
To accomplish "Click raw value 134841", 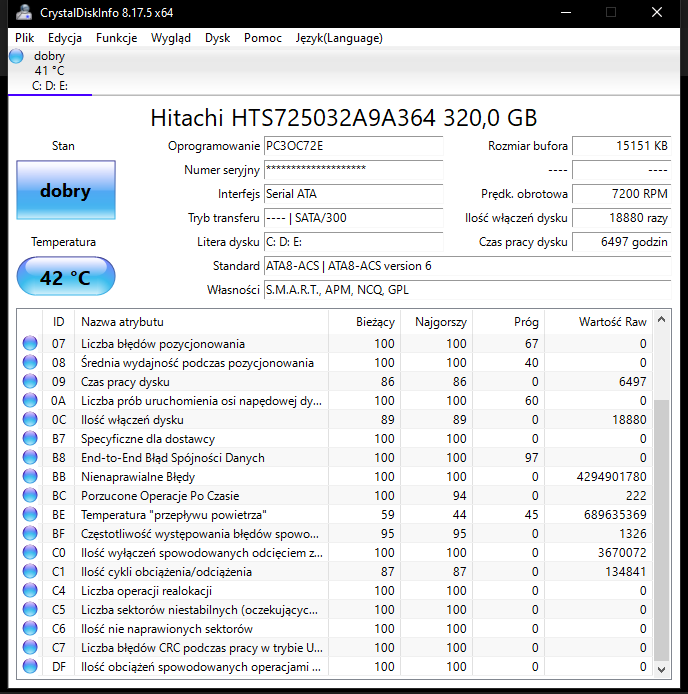I will point(626,572).
